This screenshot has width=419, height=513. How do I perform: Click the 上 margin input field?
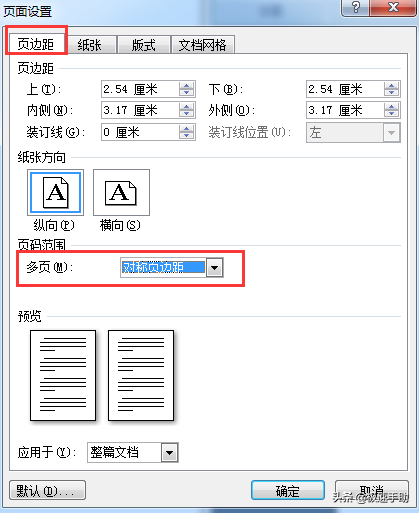click(148, 89)
